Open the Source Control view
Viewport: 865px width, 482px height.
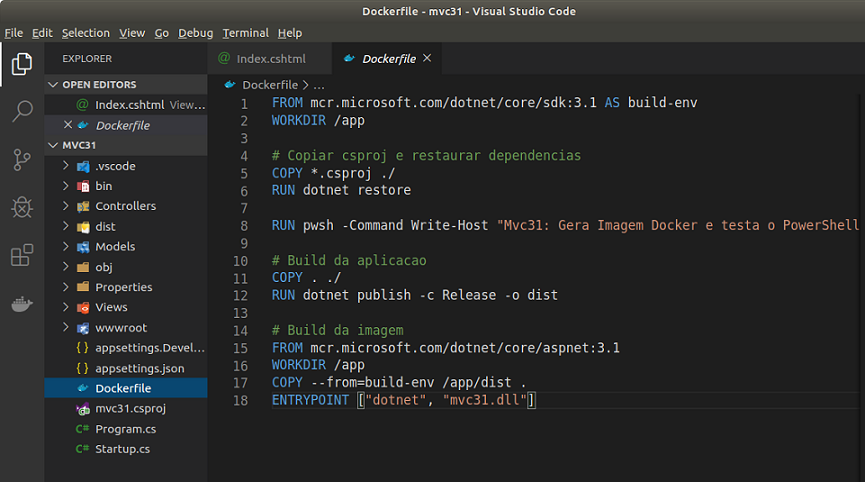tap(22, 160)
